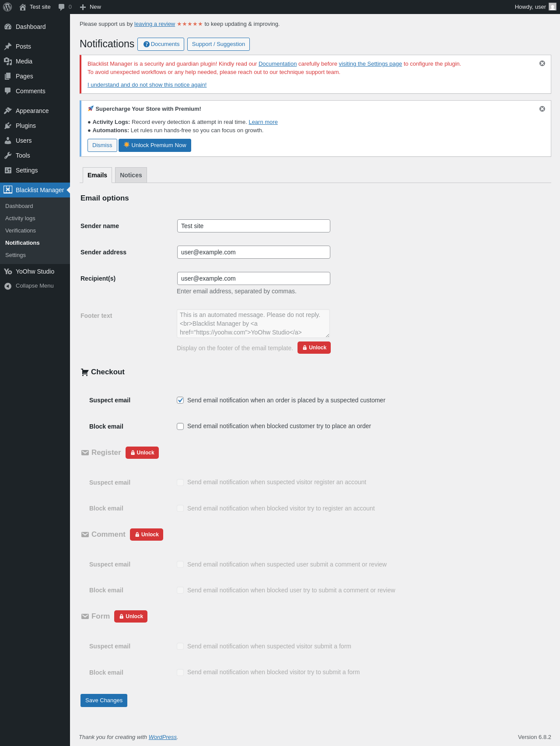Open Learn more about Activity Logs
Image resolution: width=560 pixels, height=746 pixels.
[x=263, y=122]
